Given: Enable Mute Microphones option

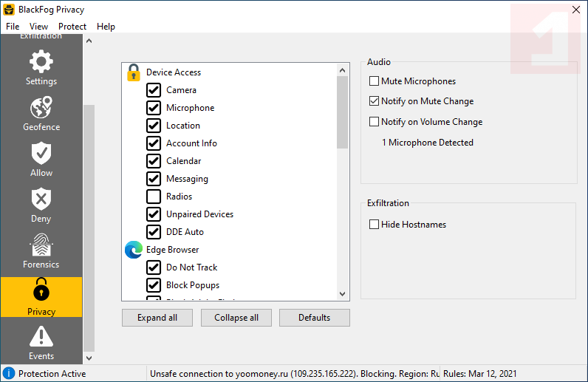Looking at the screenshot, I should (x=374, y=81).
